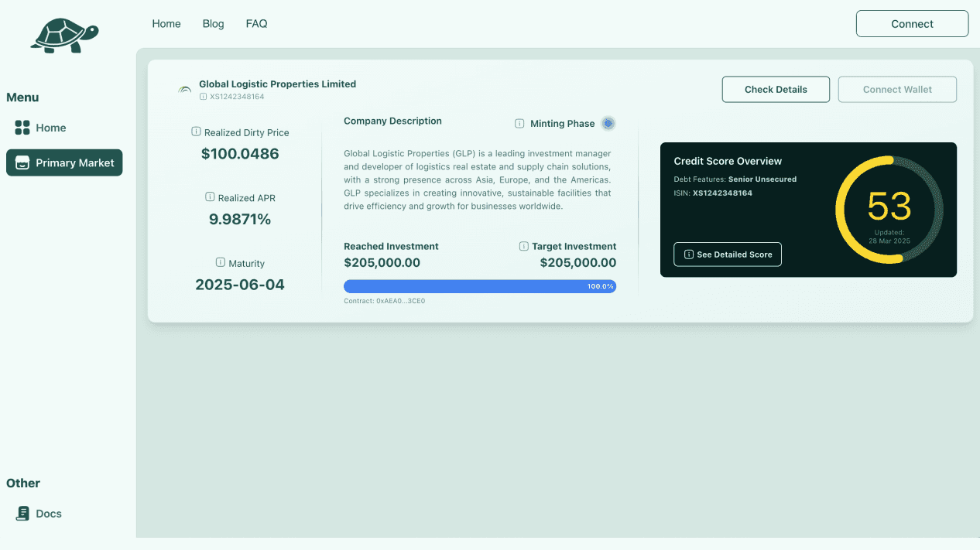Click the Docs document icon
The height and width of the screenshot is (550, 980).
23,514
